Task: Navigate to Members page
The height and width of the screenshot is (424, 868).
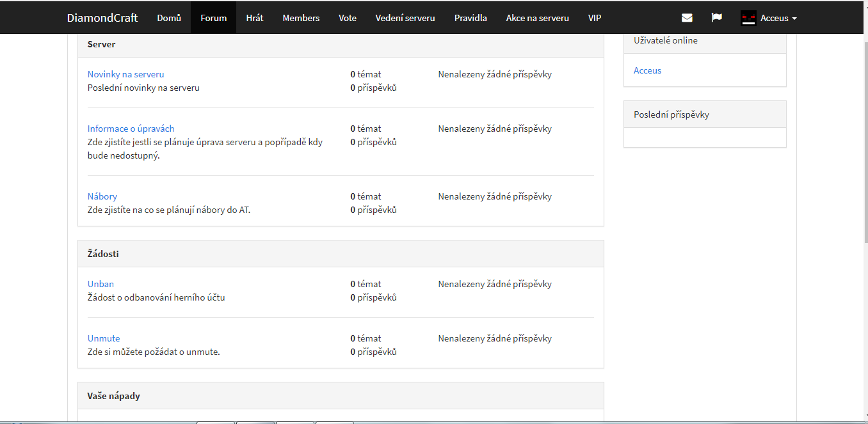Action: [x=301, y=18]
